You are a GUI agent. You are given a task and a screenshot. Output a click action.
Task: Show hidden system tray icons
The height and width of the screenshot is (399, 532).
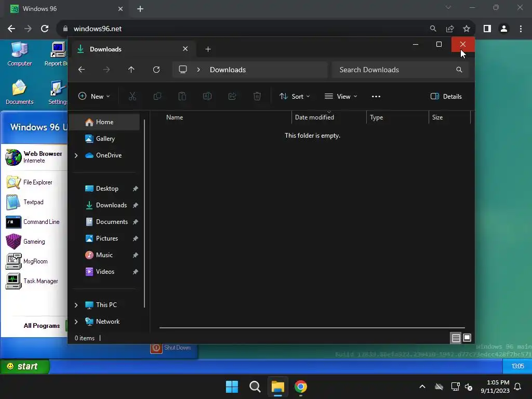[x=422, y=387]
